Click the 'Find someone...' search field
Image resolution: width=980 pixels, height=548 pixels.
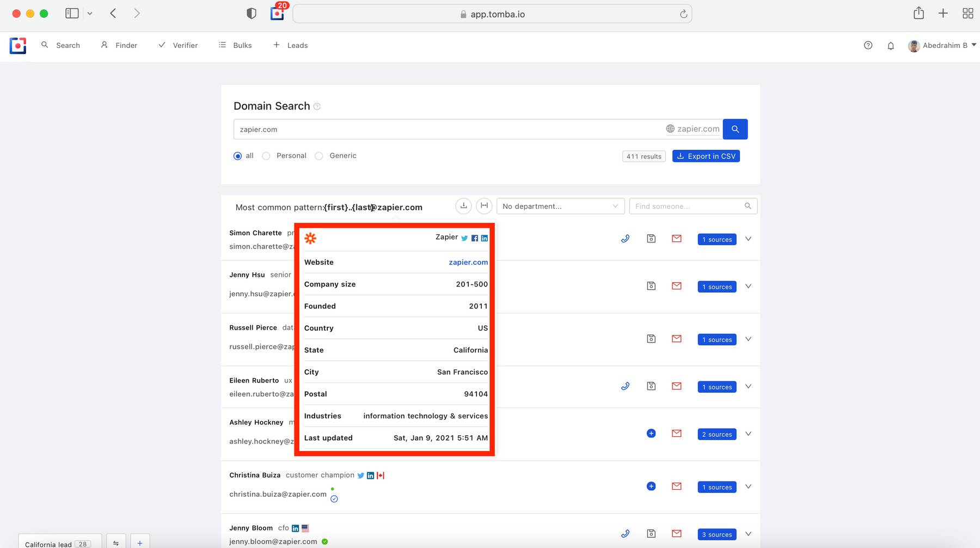coord(693,206)
